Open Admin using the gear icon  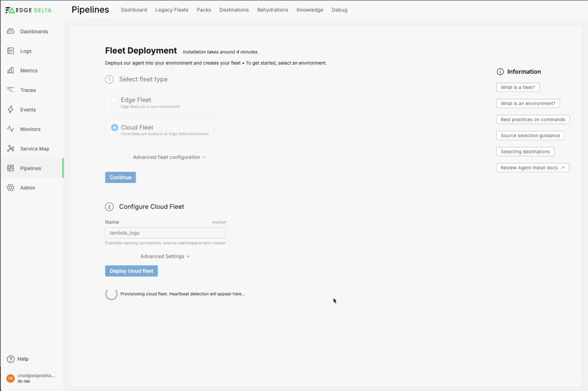pos(11,188)
